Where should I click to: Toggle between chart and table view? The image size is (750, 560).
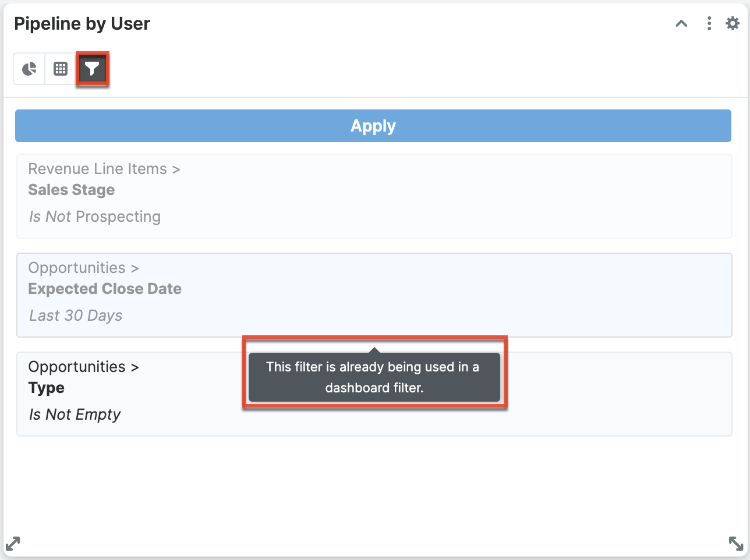point(60,68)
